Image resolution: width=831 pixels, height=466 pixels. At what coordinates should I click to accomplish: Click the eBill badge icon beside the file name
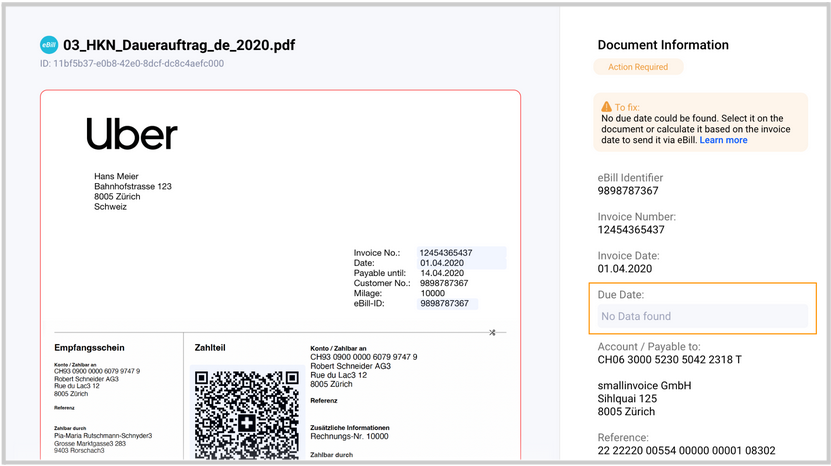[49, 45]
